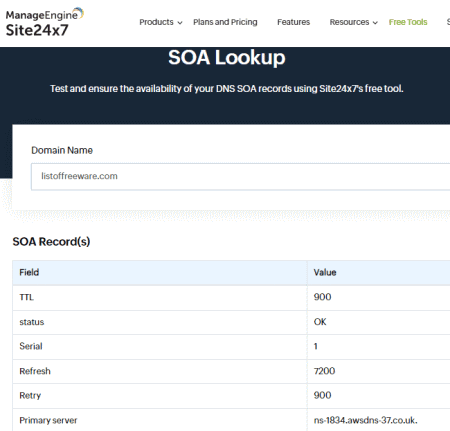Screen dimensions: 450x431
Task: Click the Refresh value '7200'
Action: [324, 371]
